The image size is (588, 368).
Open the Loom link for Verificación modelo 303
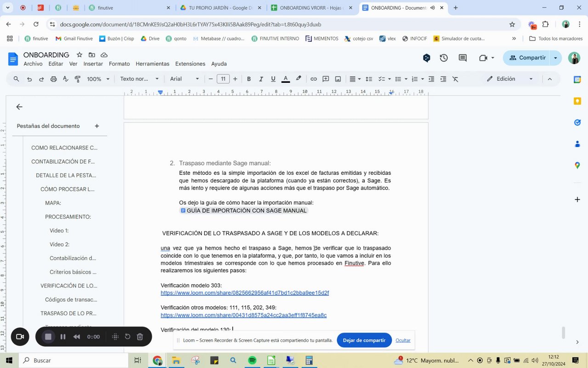coord(245,293)
